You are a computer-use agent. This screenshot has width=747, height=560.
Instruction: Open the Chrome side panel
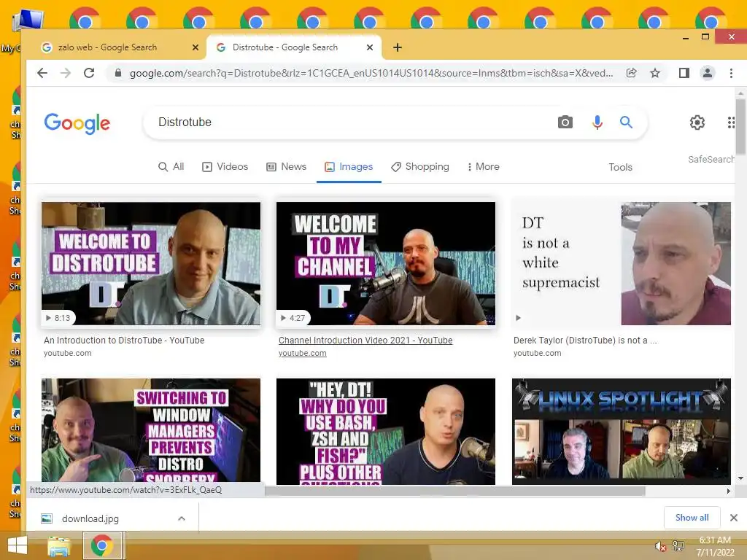point(684,73)
